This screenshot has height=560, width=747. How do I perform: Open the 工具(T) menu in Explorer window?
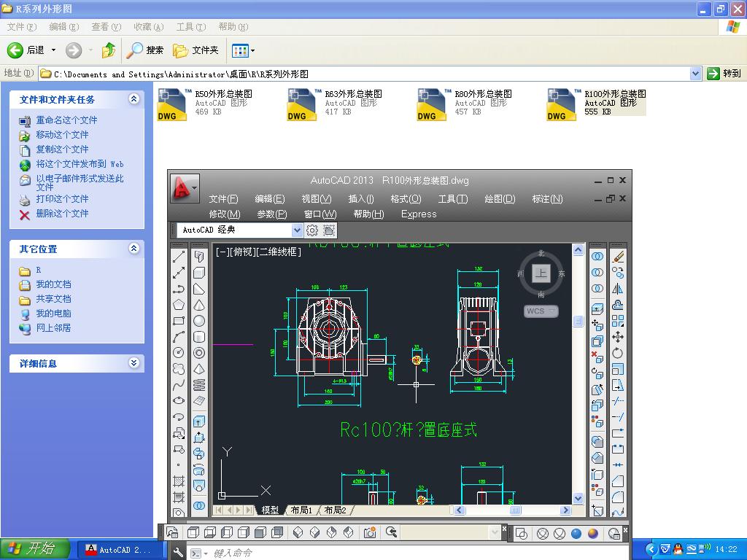pos(191,27)
